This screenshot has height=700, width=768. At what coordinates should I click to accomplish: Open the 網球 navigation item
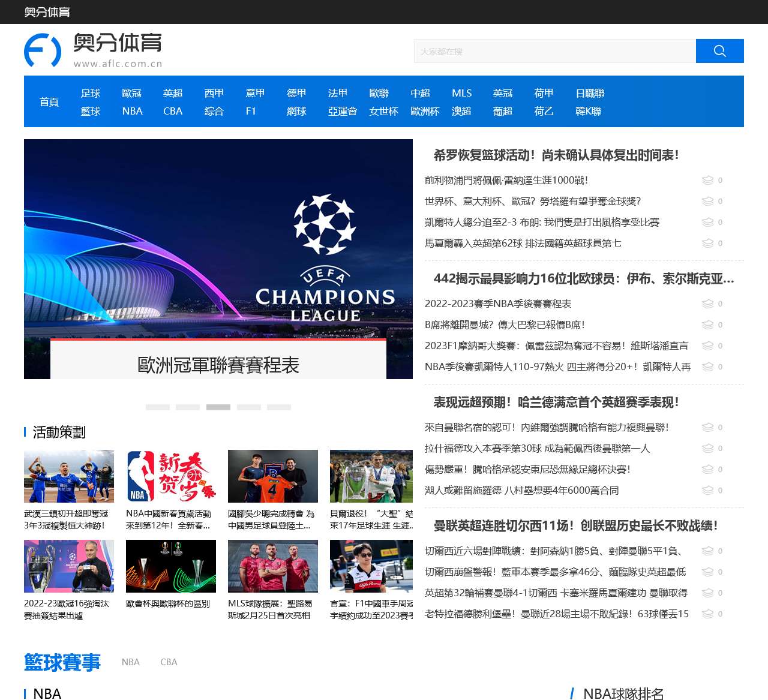pyautogui.click(x=296, y=111)
